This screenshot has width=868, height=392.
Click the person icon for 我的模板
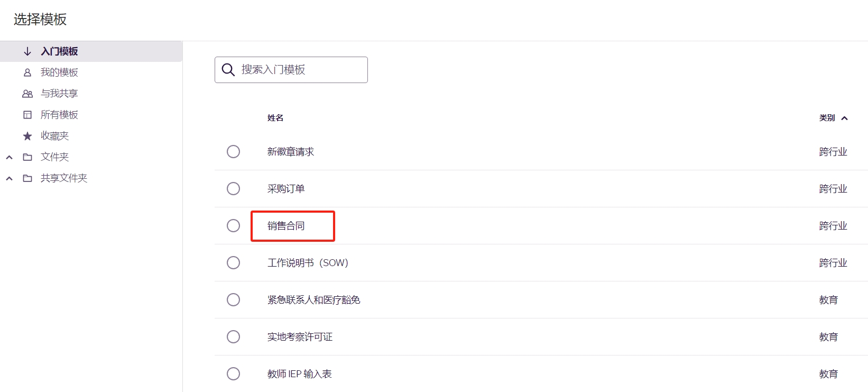point(27,72)
